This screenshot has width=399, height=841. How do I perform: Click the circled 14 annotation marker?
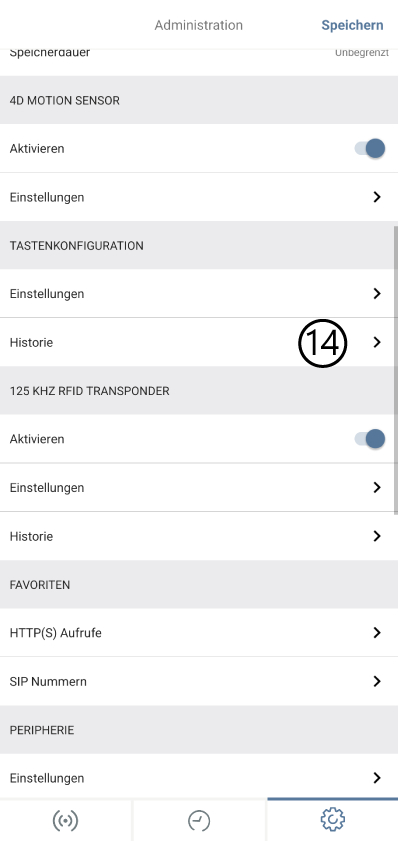coord(322,343)
